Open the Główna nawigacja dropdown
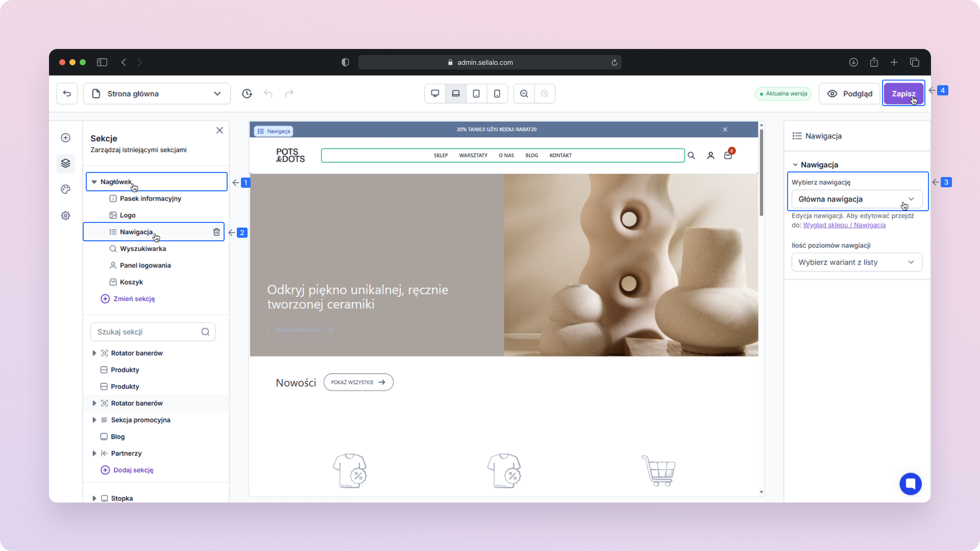The width and height of the screenshot is (980, 551). [857, 199]
